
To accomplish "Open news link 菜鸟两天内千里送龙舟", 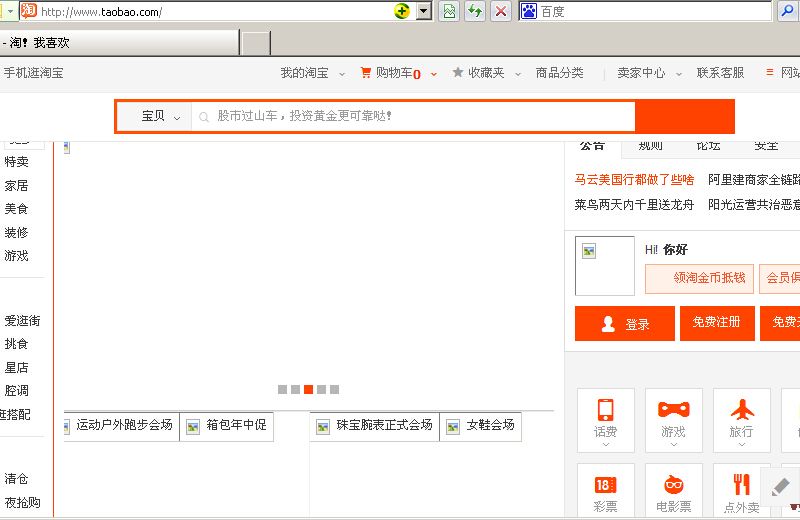I will 634,205.
